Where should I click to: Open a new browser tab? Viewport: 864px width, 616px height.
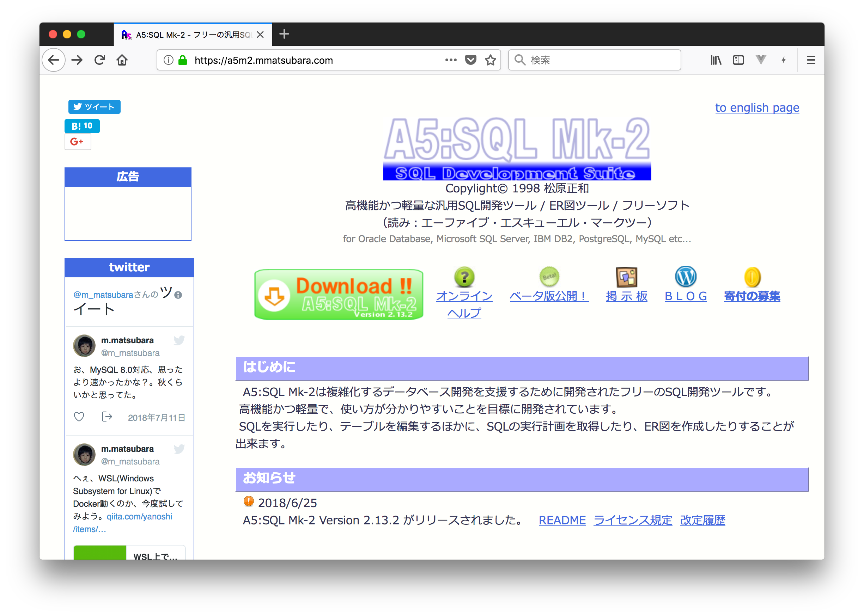(284, 34)
